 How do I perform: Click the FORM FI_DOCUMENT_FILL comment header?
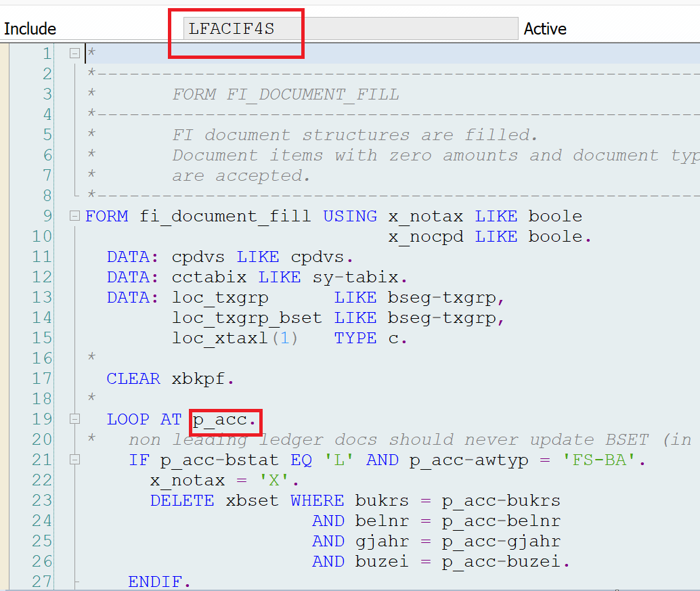(x=285, y=94)
